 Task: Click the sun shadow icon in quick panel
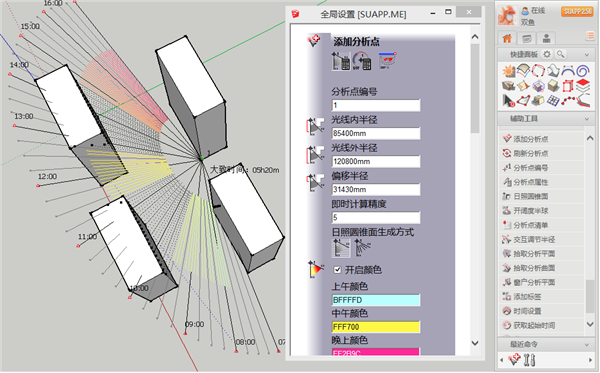(508, 71)
